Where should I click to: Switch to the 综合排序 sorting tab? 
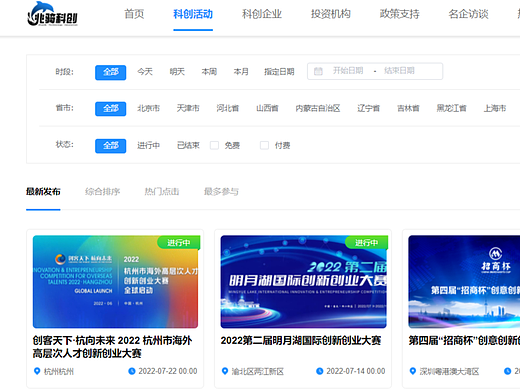(102, 192)
